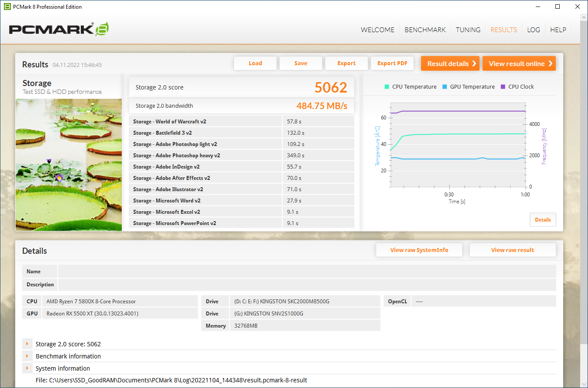This screenshot has height=388, width=588.
Task: Open the HELP tab
Action: click(558, 30)
